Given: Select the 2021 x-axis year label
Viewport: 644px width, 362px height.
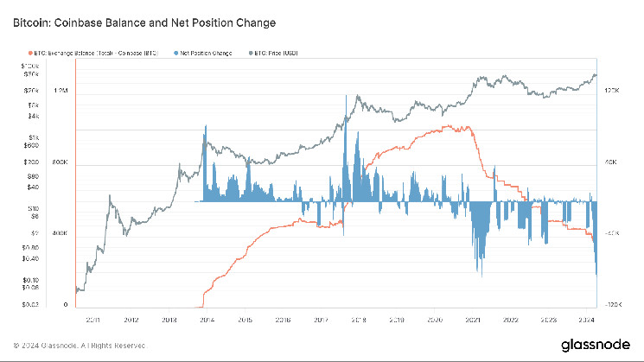Looking at the screenshot, I should pos(472,318).
